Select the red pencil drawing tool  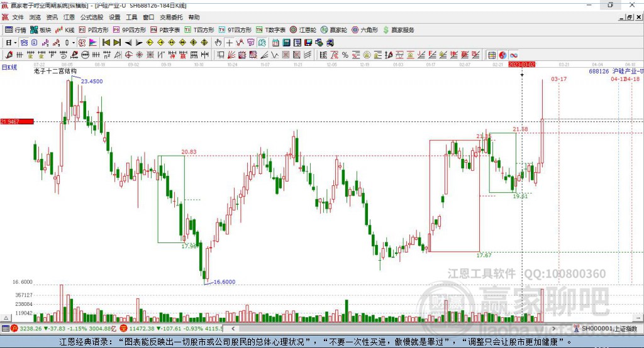[x=9, y=55]
